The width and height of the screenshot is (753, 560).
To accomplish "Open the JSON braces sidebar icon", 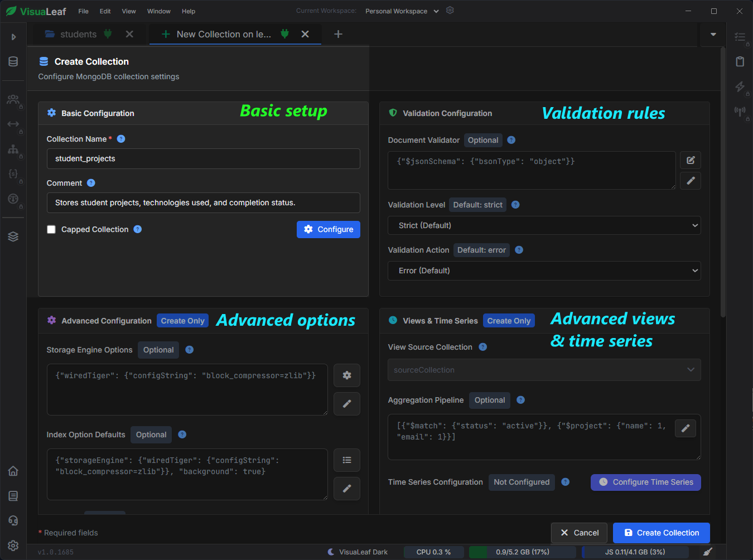I will click(13, 174).
